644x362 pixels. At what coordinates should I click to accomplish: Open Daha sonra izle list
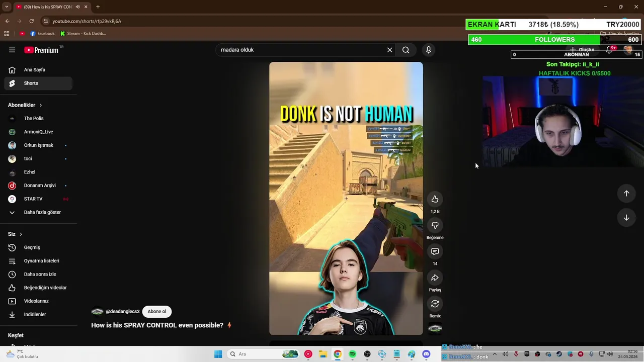point(38,274)
